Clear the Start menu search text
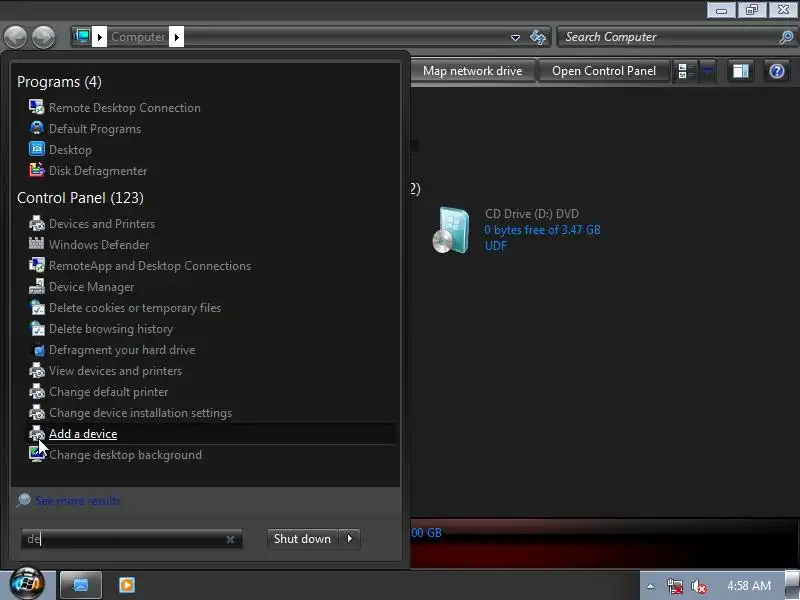This screenshot has height=600, width=800. pos(230,539)
